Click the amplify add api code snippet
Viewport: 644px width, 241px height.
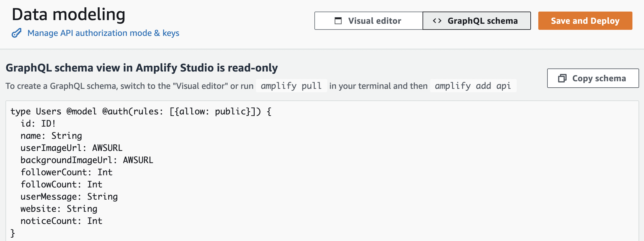tap(473, 86)
